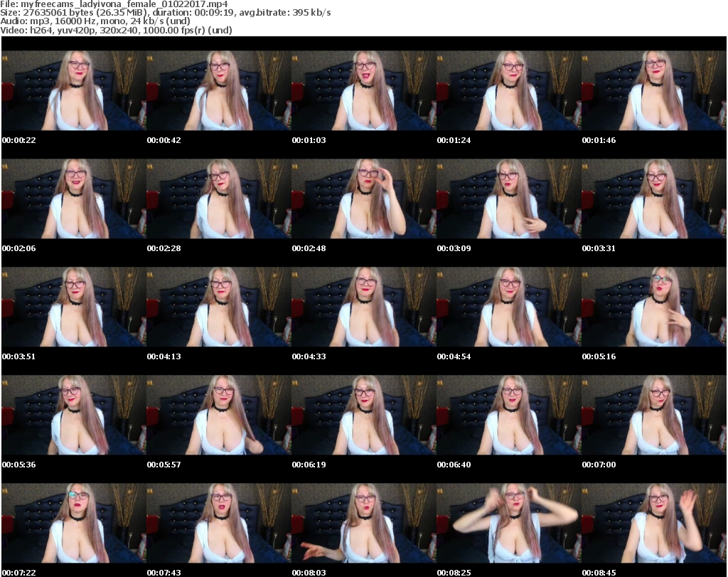Select the thumbnail frame at 00:01:24

pyautogui.click(x=509, y=90)
